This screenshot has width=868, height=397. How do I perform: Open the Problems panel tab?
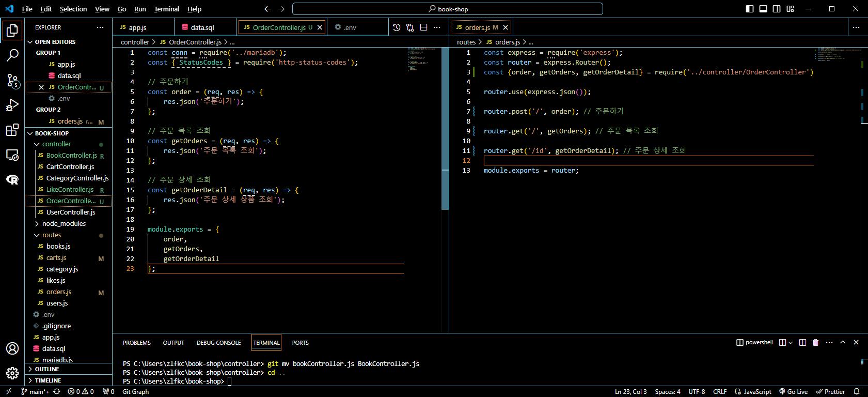[137, 343]
